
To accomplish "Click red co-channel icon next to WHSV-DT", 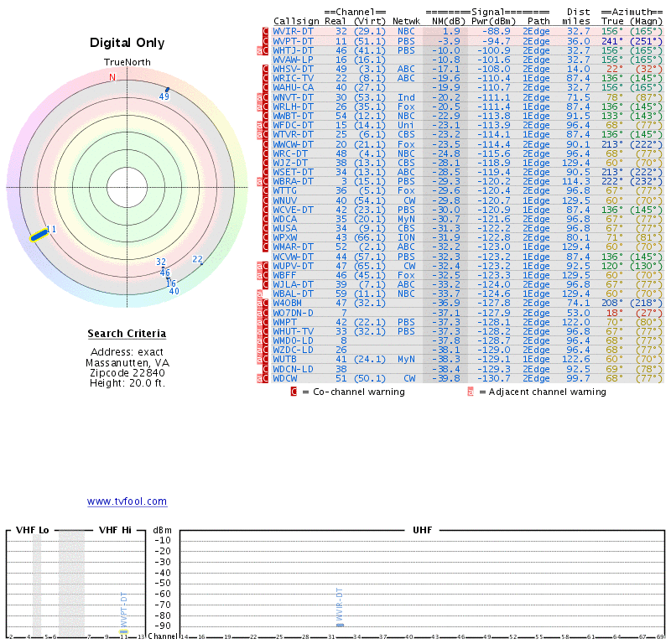I will 266,69.
